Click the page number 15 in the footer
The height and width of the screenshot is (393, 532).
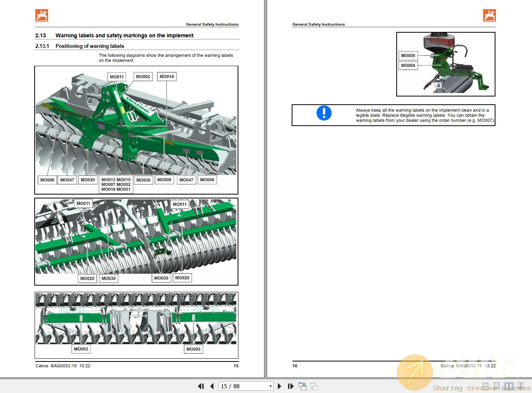(236, 366)
